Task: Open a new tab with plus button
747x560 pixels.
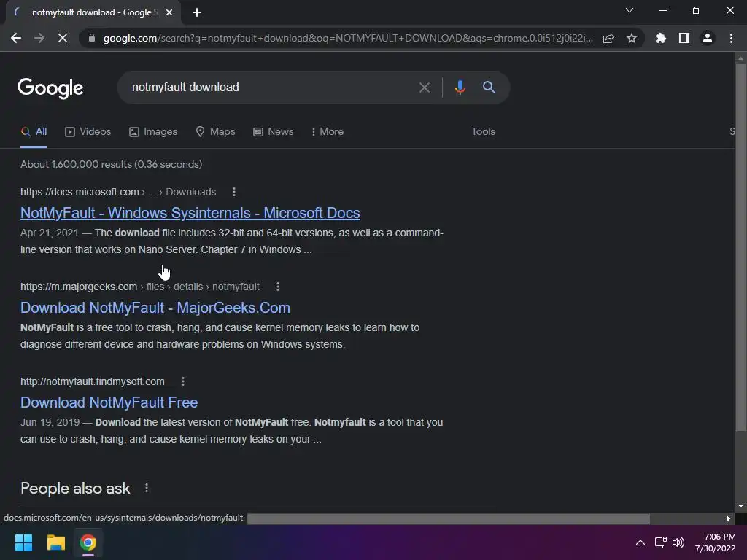Action: [x=197, y=12]
